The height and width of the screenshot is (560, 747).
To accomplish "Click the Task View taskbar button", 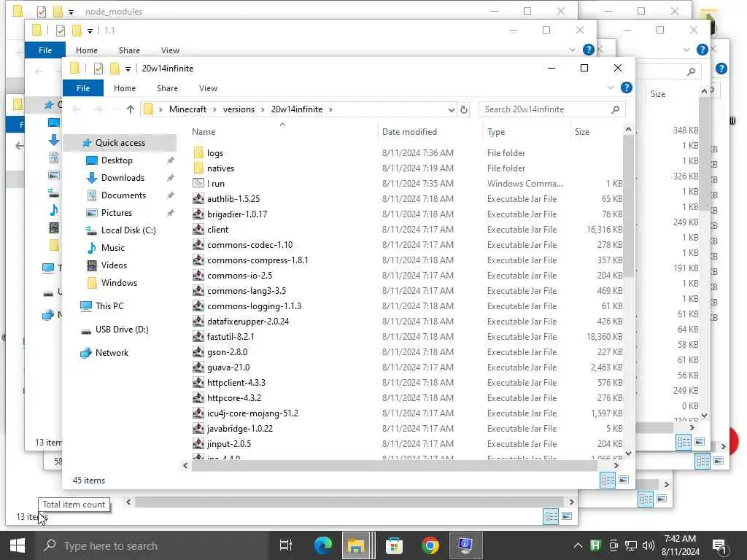I will [285, 545].
